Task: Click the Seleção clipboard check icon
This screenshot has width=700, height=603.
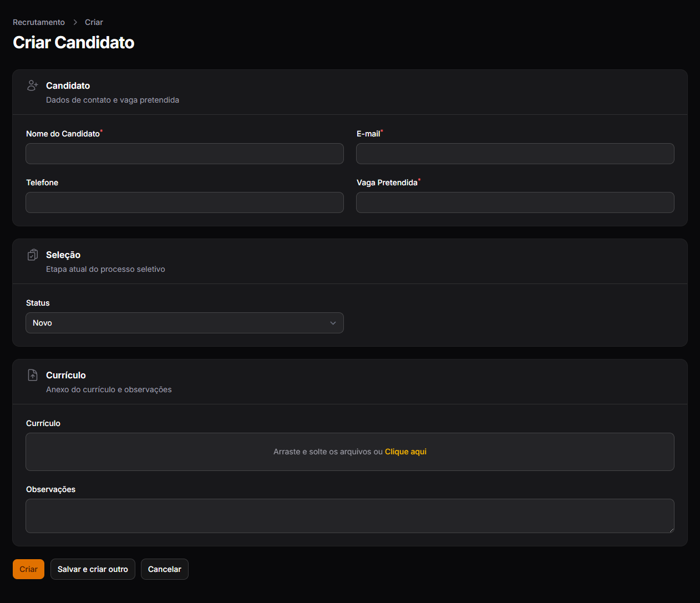Action: 33,255
